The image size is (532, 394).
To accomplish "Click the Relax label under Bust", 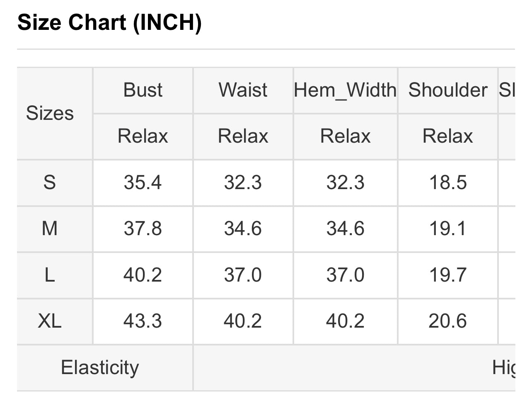I will coord(143,136).
